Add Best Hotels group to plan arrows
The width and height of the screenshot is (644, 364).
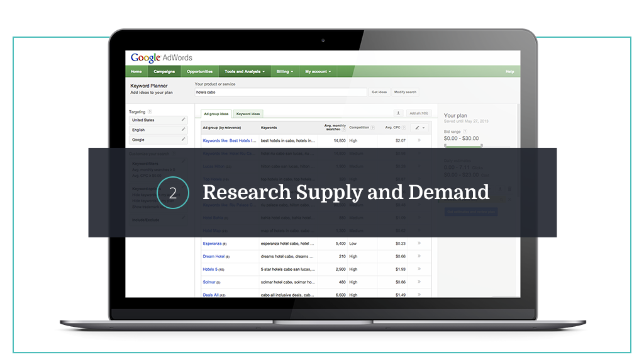pos(419,140)
